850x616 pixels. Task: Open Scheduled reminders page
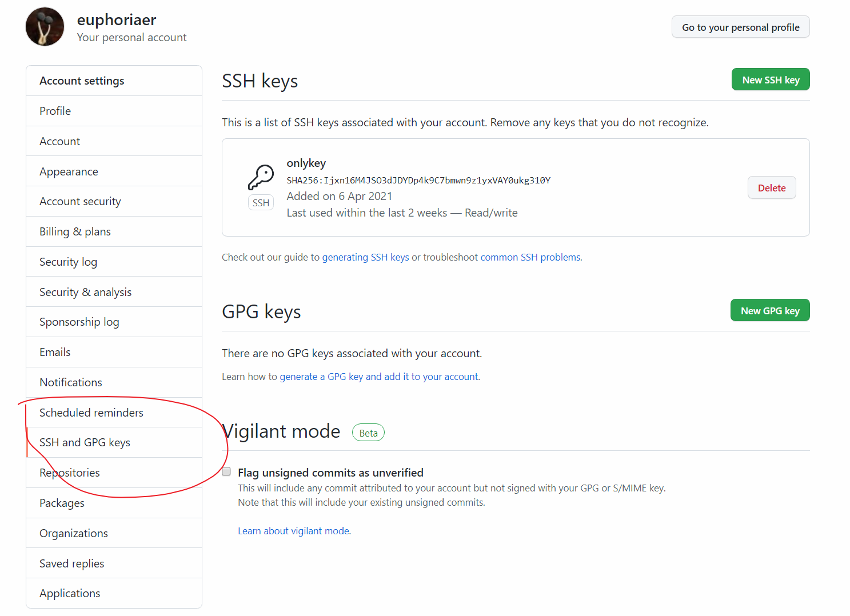click(114, 413)
